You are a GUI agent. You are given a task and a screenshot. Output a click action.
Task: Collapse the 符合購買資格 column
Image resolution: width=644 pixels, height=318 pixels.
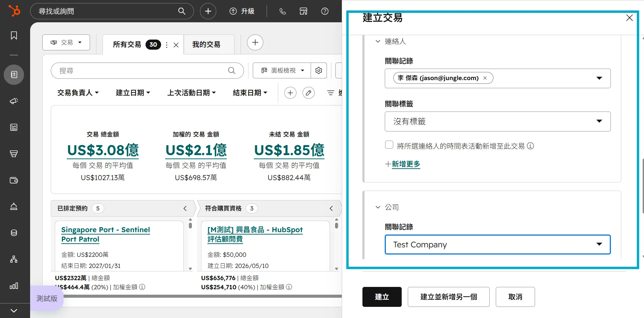point(331,209)
